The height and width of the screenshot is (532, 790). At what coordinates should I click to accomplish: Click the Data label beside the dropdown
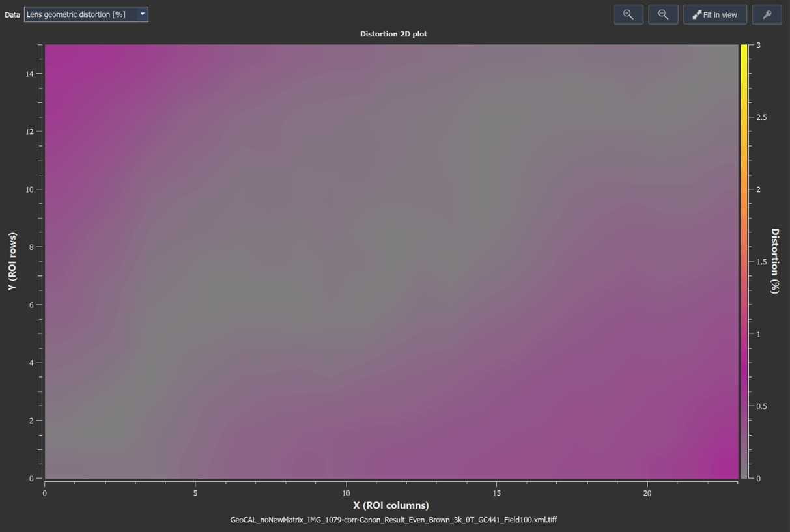click(x=12, y=14)
